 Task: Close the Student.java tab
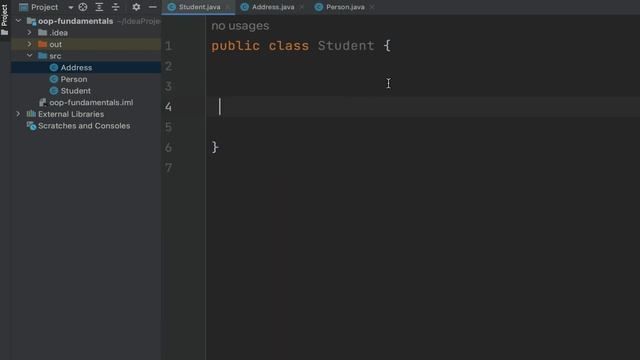point(228,7)
